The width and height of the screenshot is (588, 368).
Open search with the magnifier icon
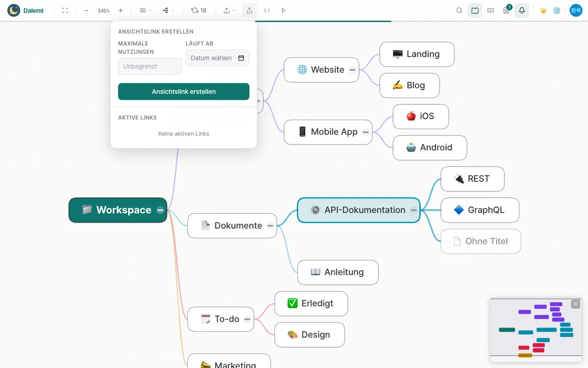(x=459, y=10)
